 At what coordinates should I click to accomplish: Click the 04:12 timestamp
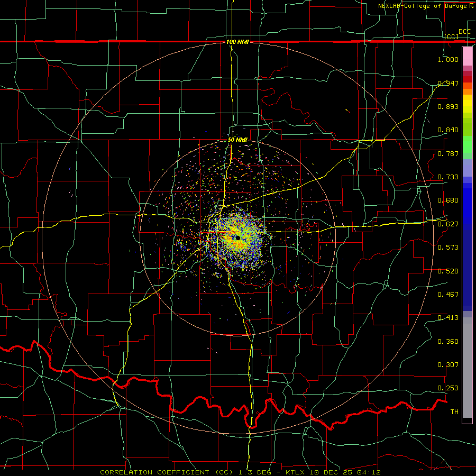(x=369, y=472)
